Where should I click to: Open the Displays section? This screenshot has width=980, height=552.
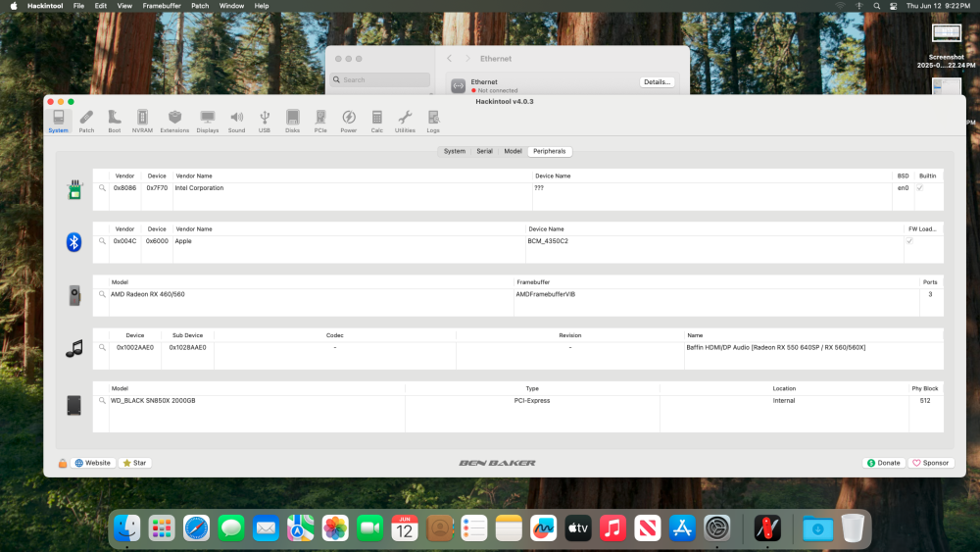pos(208,122)
